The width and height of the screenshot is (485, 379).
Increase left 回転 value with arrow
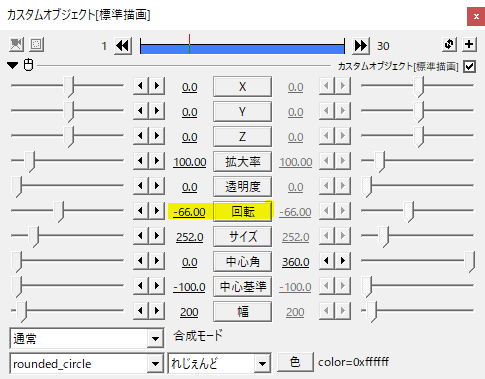(157, 211)
